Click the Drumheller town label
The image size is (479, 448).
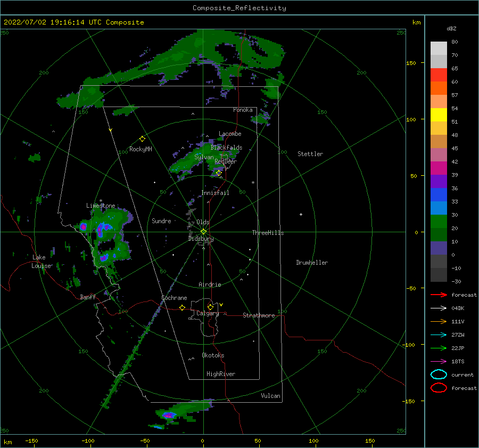(312, 263)
